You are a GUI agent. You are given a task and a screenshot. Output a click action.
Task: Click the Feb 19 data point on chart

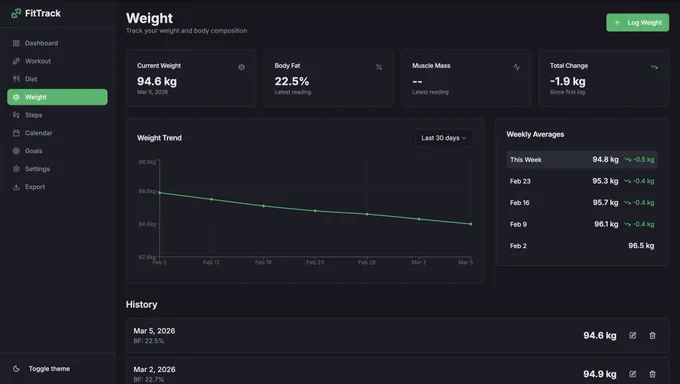pos(263,206)
